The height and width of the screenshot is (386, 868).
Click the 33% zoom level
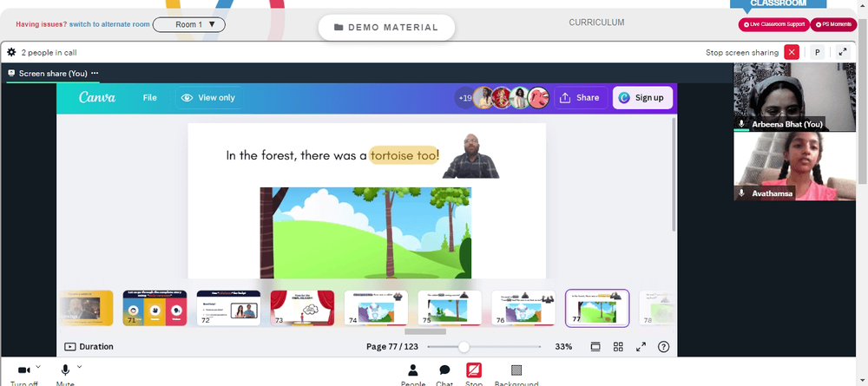(563, 347)
